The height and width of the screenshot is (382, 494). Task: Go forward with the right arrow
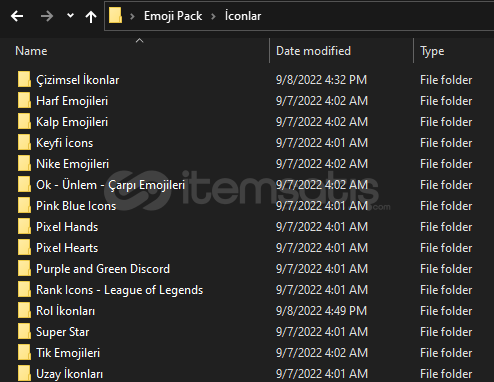(47, 16)
